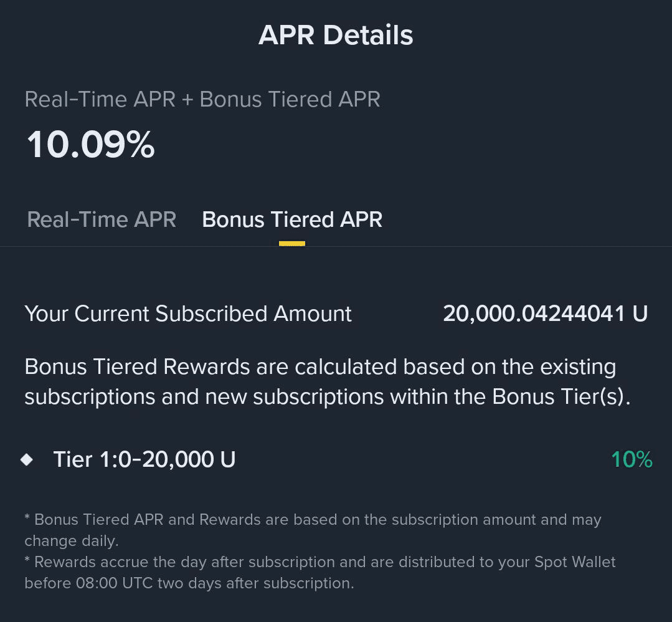This screenshot has width=672, height=622.
Task: Click Your Current Subscribed Amount label
Action: click(x=188, y=313)
